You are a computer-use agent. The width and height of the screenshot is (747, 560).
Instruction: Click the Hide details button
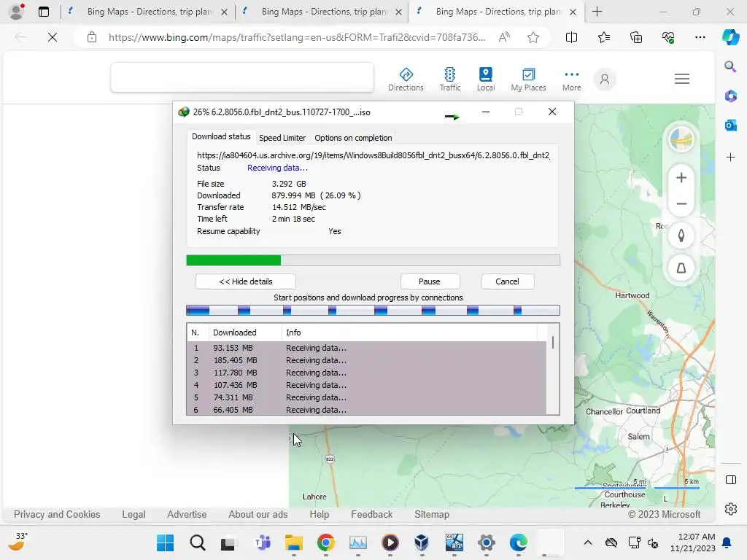click(x=245, y=281)
